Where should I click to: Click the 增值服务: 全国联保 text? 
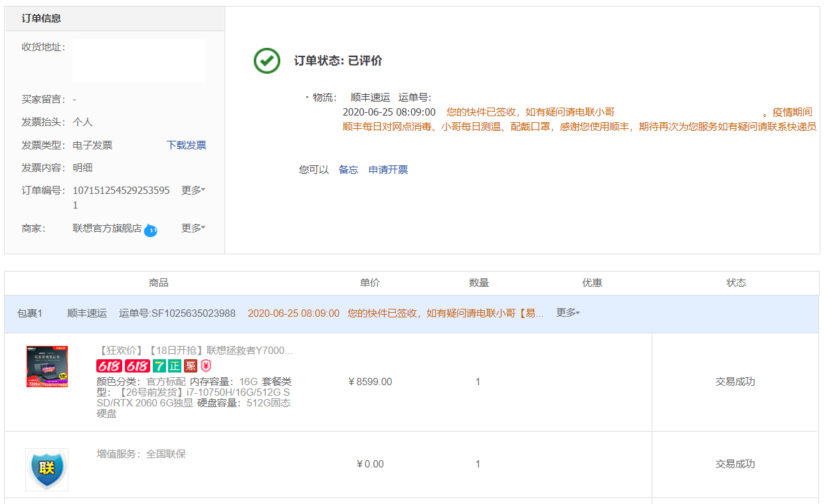[141, 454]
